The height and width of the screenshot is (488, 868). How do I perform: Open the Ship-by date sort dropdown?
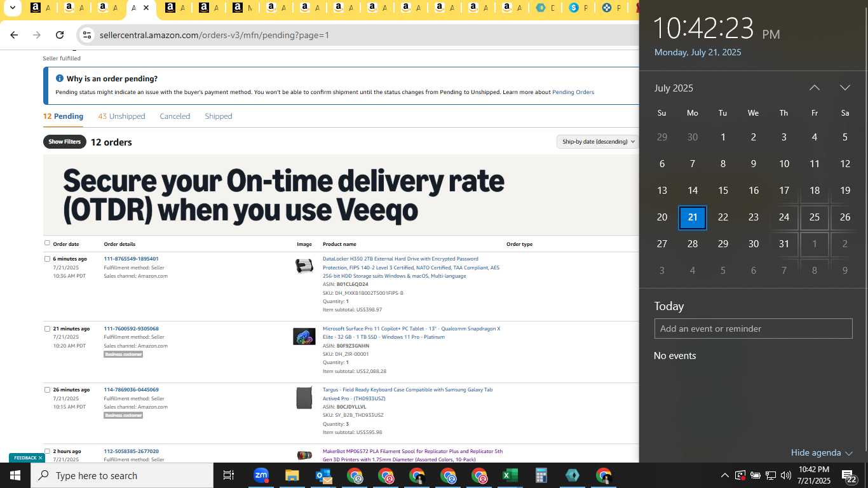pos(597,142)
